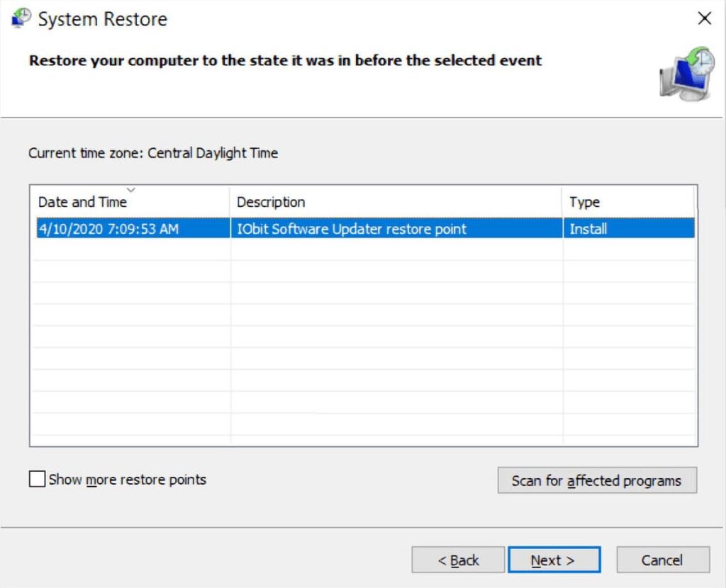
Task: Sort list by Date and Time header
Action: pos(82,202)
